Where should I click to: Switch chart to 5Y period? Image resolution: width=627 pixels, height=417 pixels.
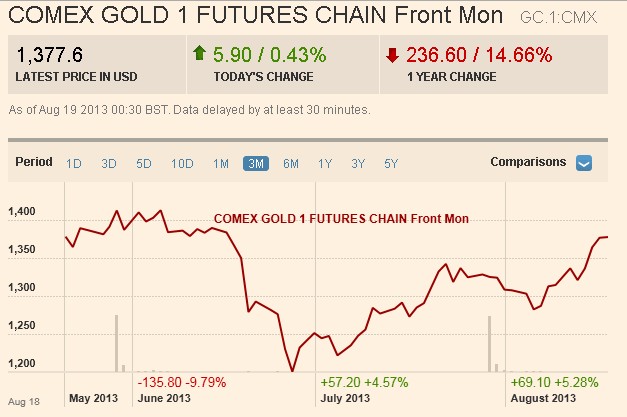392,163
